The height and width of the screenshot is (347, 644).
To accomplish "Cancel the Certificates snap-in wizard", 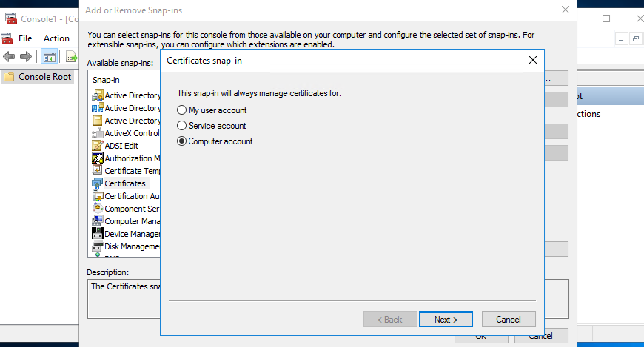I will tap(508, 320).
